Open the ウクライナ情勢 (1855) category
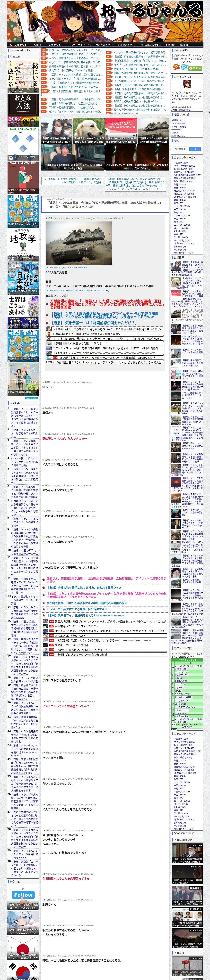This screenshot has height=980, width=210. [185, 166]
